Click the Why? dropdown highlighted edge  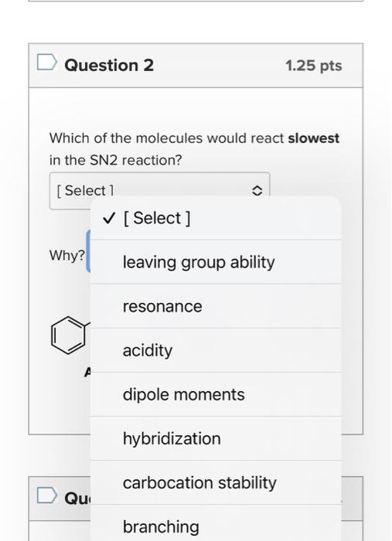click(88, 251)
